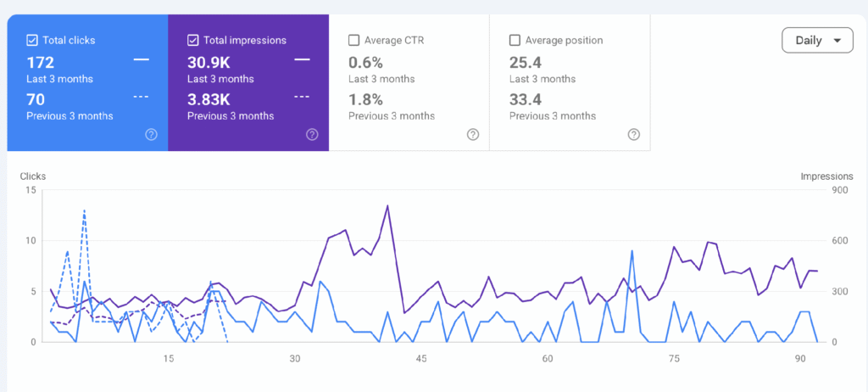Uncheck the Total impressions checkbox
Image resolution: width=868 pixels, height=392 pixels.
192,40
